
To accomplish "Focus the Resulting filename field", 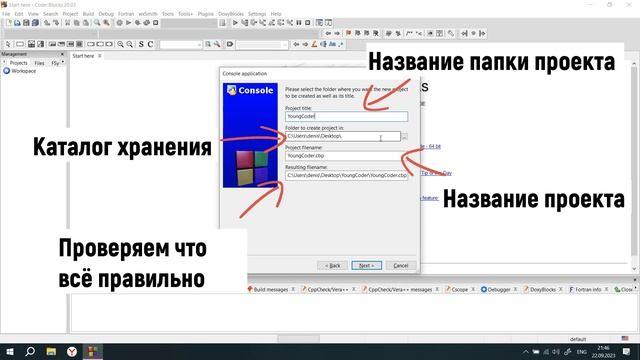I will (346, 176).
